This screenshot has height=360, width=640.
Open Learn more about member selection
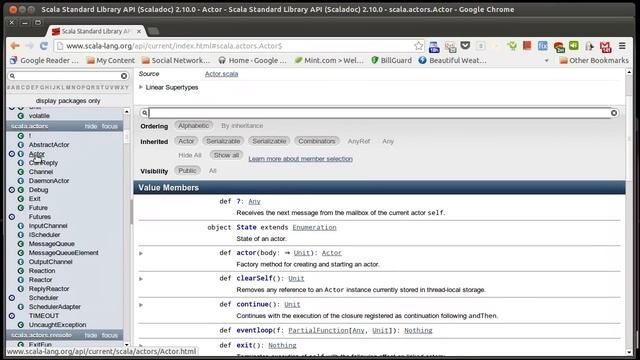[x=300, y=159]
